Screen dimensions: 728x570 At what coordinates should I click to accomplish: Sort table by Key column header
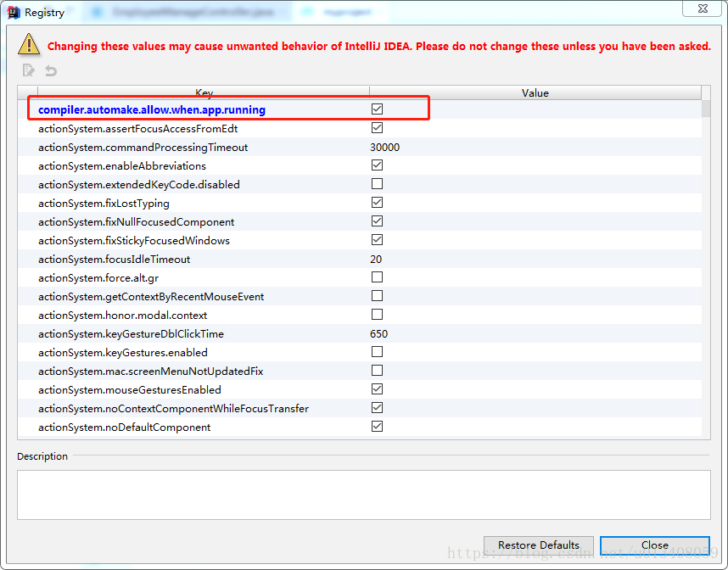[x=204, y=92]
